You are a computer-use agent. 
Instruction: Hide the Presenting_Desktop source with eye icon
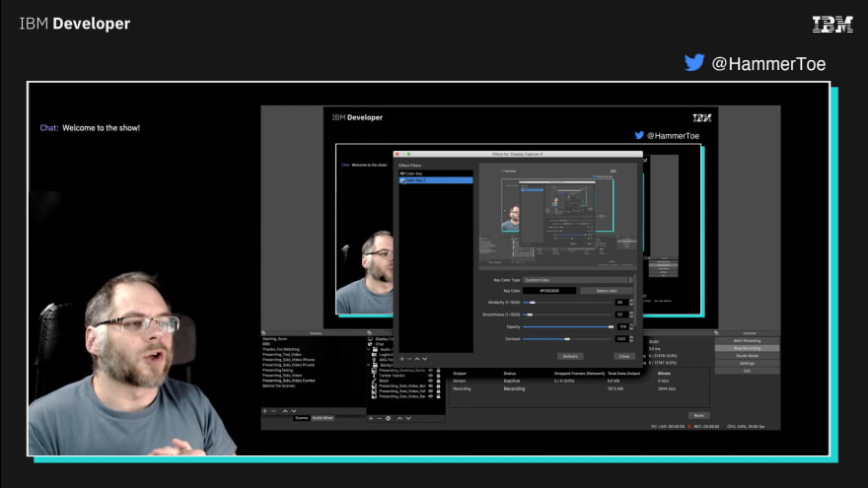[431, 370]
